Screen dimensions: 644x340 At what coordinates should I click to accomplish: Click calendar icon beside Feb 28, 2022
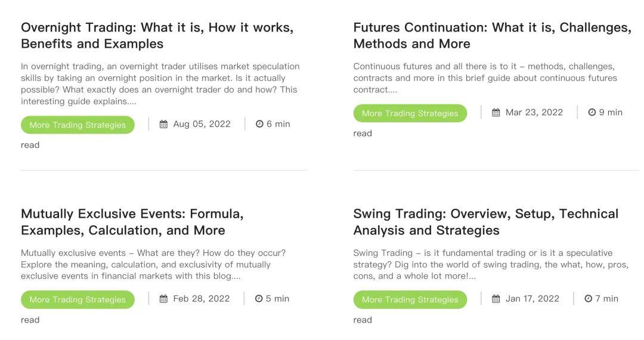click(x=163, y=299)
